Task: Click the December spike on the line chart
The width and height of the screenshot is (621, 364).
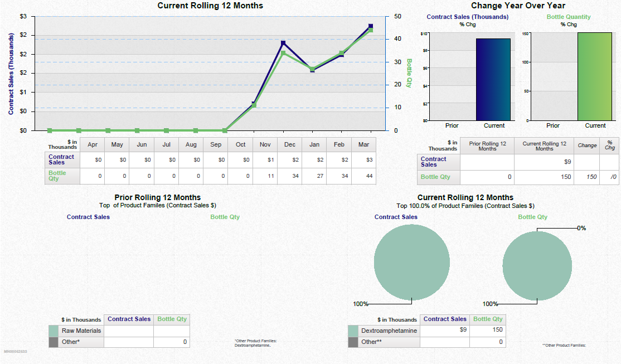Action: 283,42
